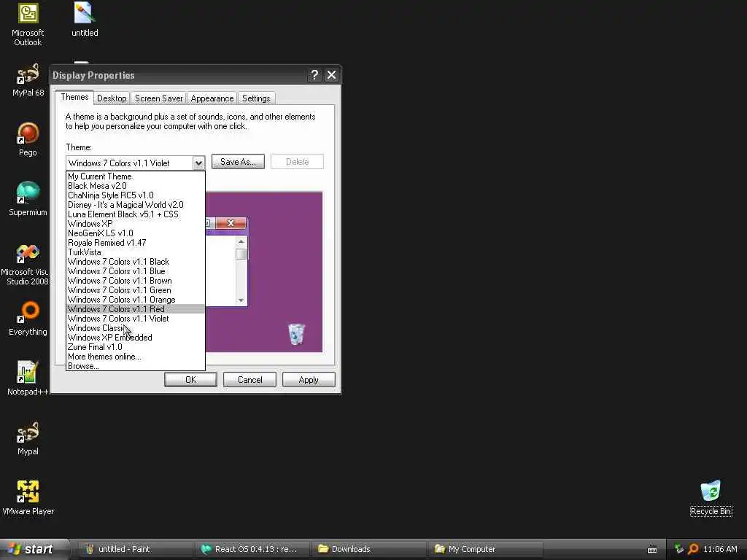Viewport: 747px width, 560px height.
Task: Choose Royale Remixed v1.47 theme
Action: (136, 243)
